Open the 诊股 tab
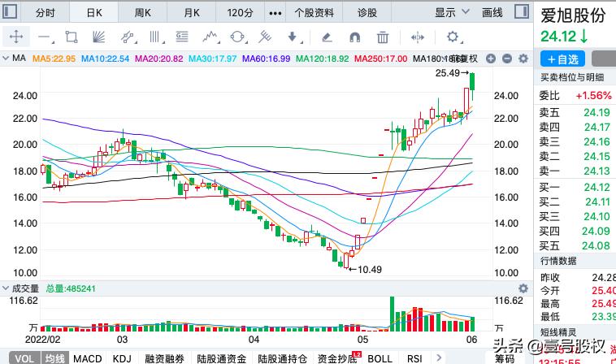 367,13
